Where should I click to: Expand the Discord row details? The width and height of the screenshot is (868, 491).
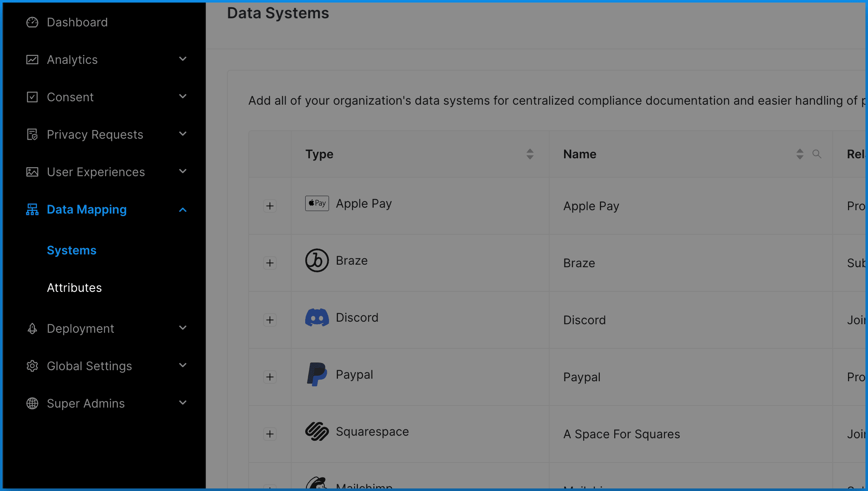pos(270,320)
